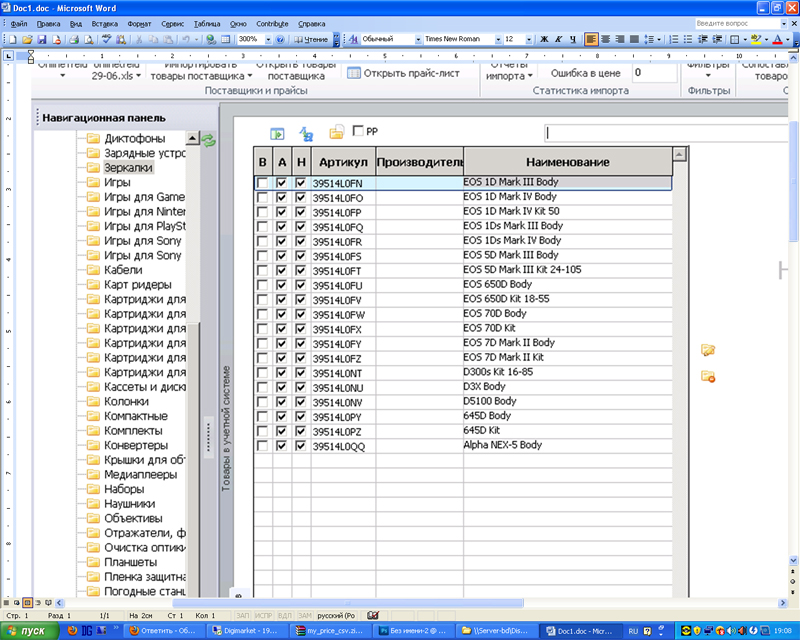The width and height of the screenshot is (800, 640).
Task: Uncheck column H box for 39514L0NT
Action: click(301, 373)
